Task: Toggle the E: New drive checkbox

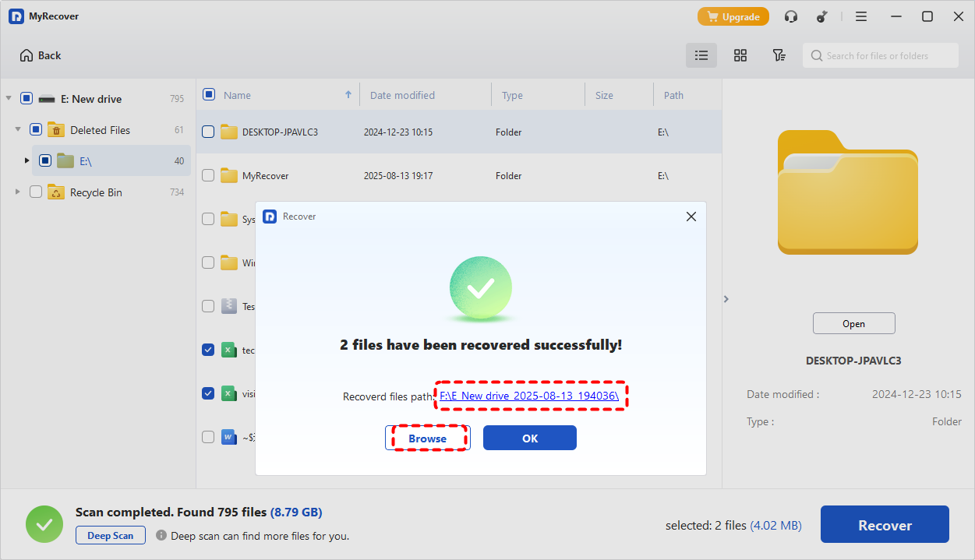Action: pos(26,99)
